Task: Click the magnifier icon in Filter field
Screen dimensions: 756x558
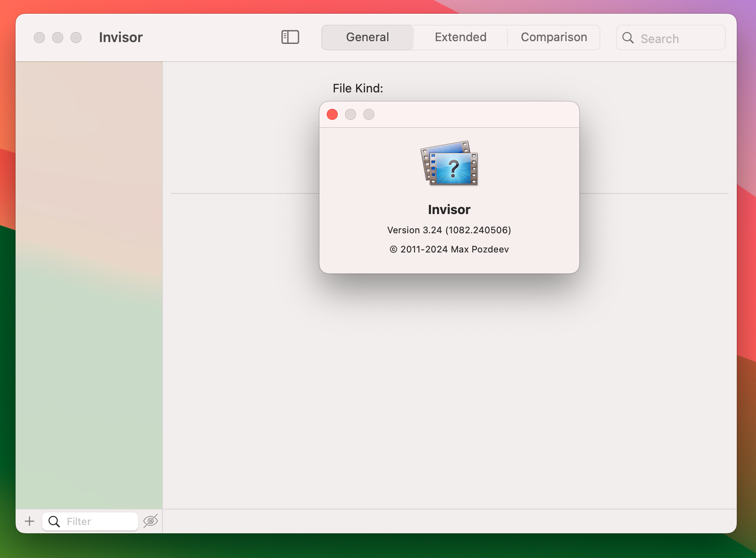Action: (54, 521)
